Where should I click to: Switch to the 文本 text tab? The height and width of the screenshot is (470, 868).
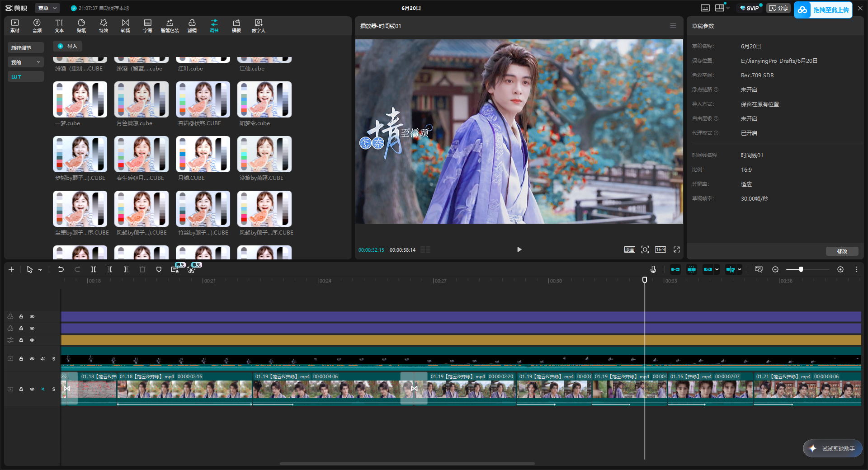(59, 26)
